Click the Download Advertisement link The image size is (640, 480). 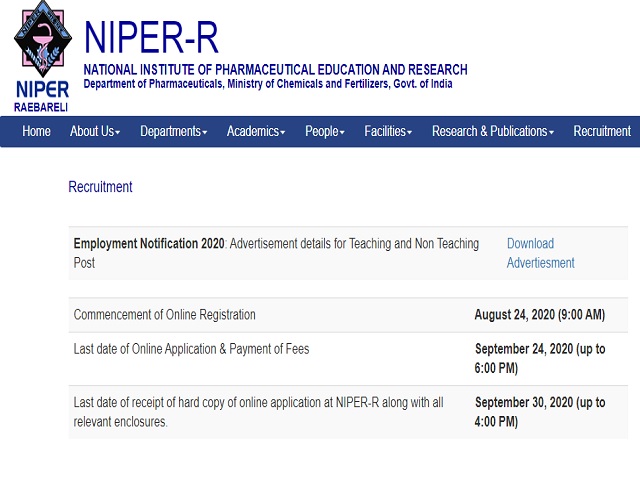pos(540,253)
